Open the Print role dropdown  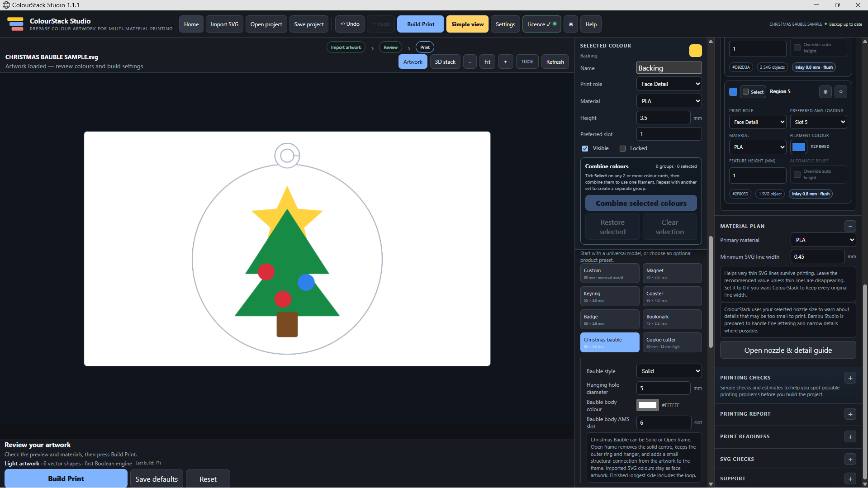(669, 84)
